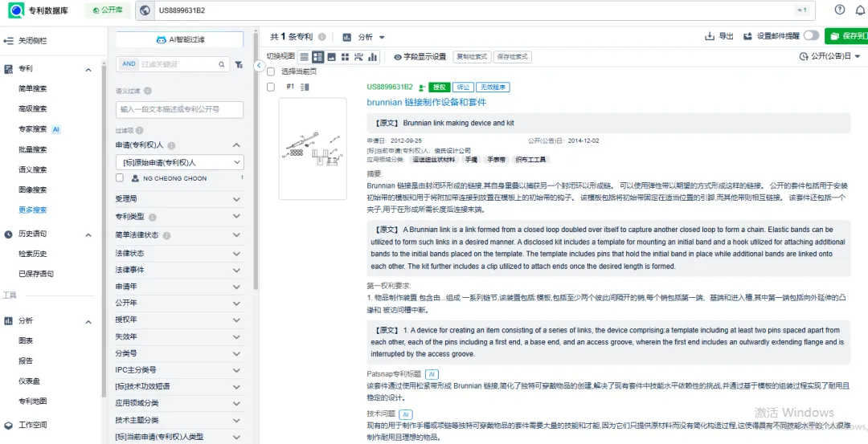Click the search magnifier in filter keyword box
The image size is (868, 444).
click(x=222, y=65)
